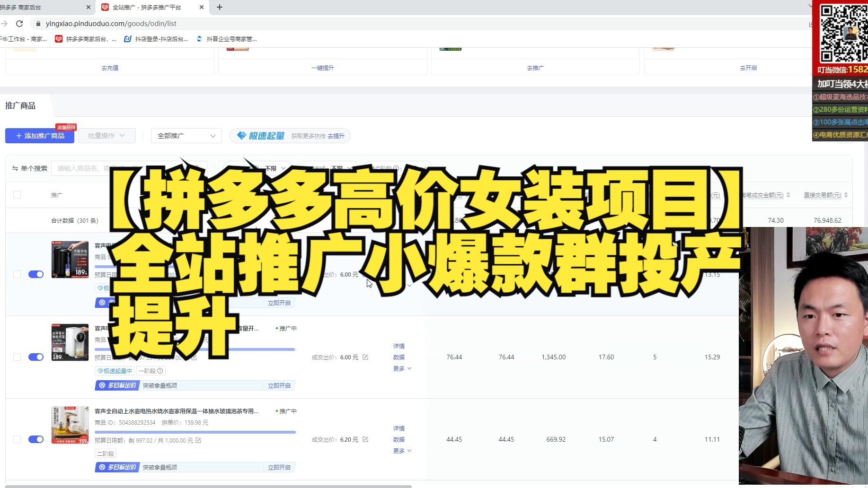Open 详情 for the 容声全自动上水壶 row
This screenshot has width=868, height=488.
click(x=399, y=428)
